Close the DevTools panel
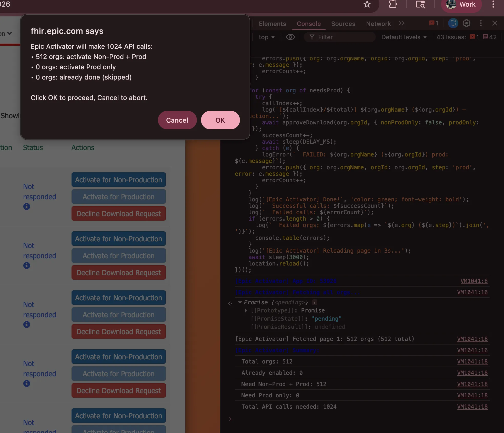 495,23
